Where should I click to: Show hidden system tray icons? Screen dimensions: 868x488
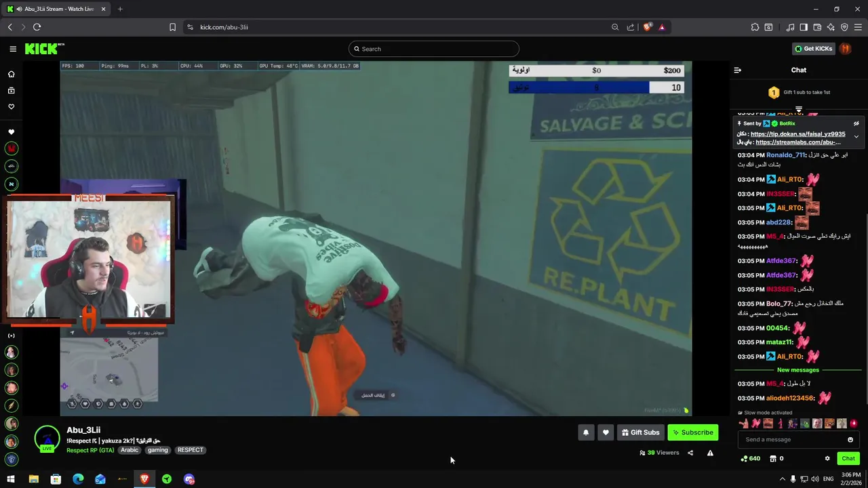point(782,479)
